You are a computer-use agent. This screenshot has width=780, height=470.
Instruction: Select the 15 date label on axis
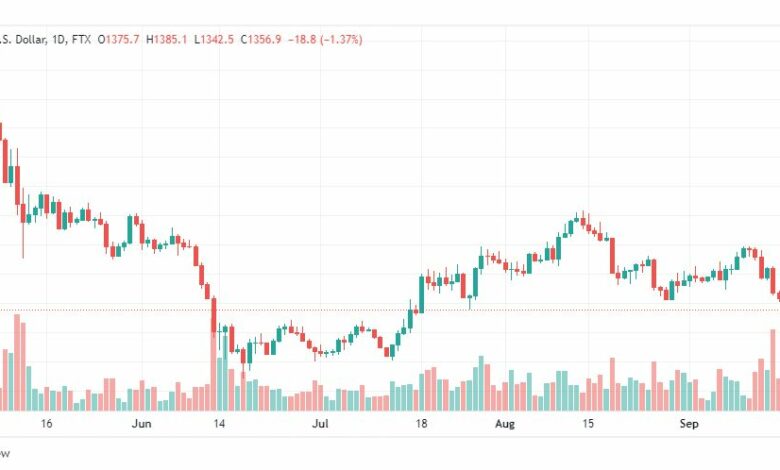587,424
